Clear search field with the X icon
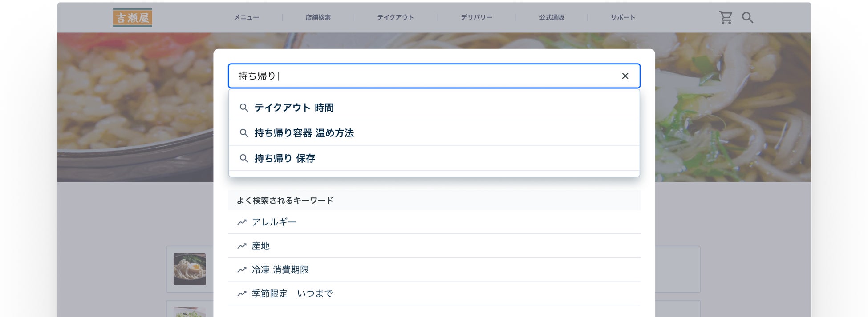The width and height of the screenshot is (868, 317). tap(625, 76)
